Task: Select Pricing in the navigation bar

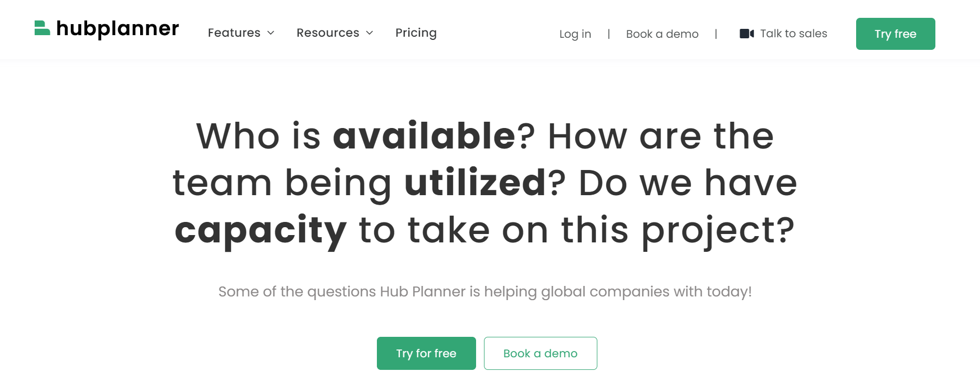Action: (416, 33)
